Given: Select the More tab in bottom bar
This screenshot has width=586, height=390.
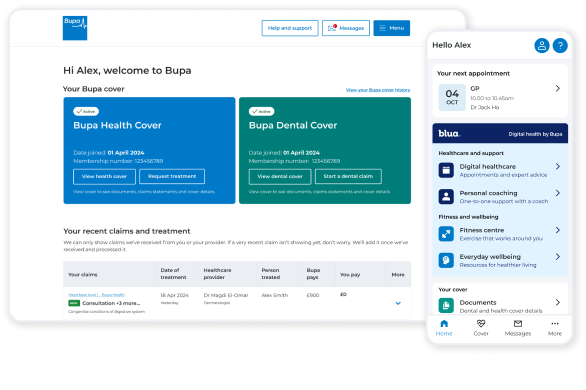Looking at the screenshot, I should tap(555, 328).
